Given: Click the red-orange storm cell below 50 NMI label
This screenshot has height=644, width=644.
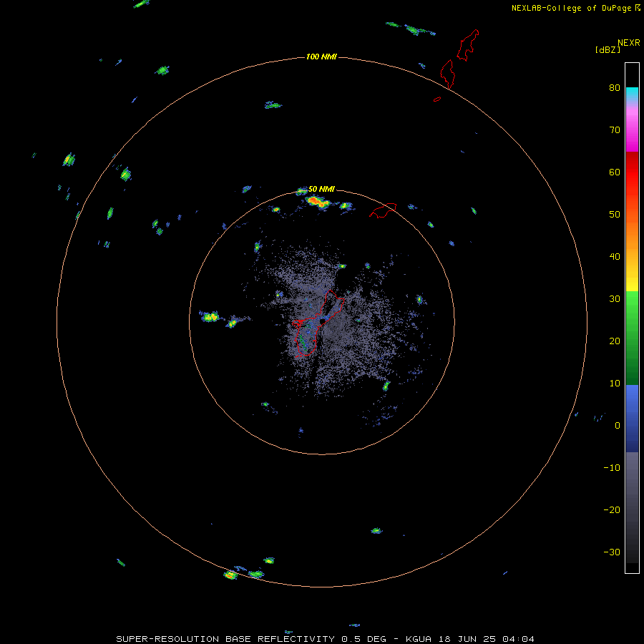Looking at the screenshot, I should (317, 202).
